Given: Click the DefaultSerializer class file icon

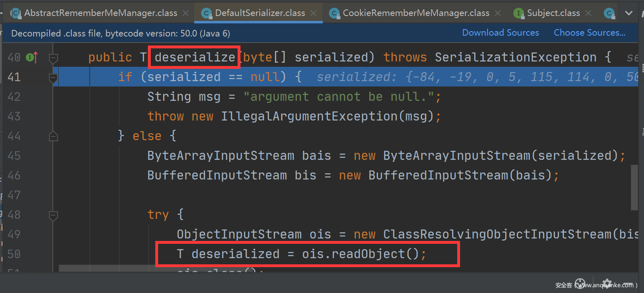Looking at the screenshot, I should [x=207, y=14].
